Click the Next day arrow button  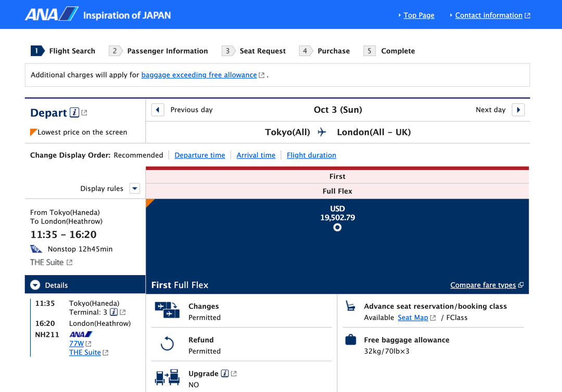pyautogui.click(x=518, y=110)
